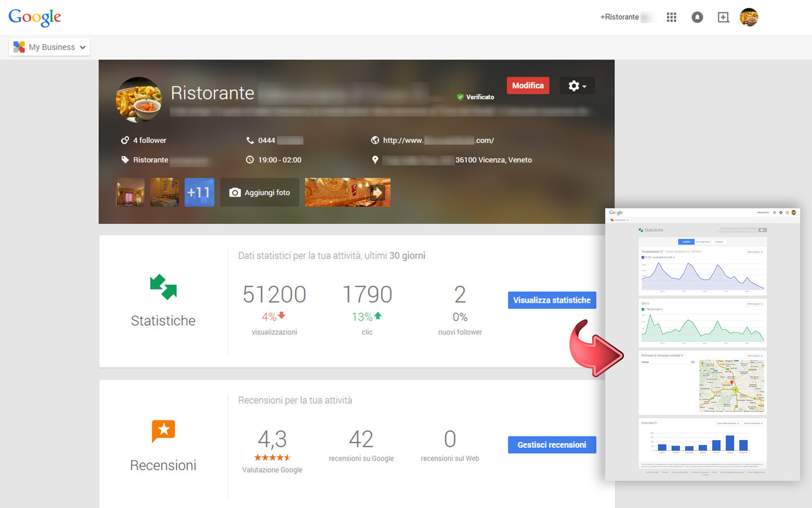The image size is (812, 508).
Task: Click the 4,3 Valutazione Google rating
Action: point(272,439)
